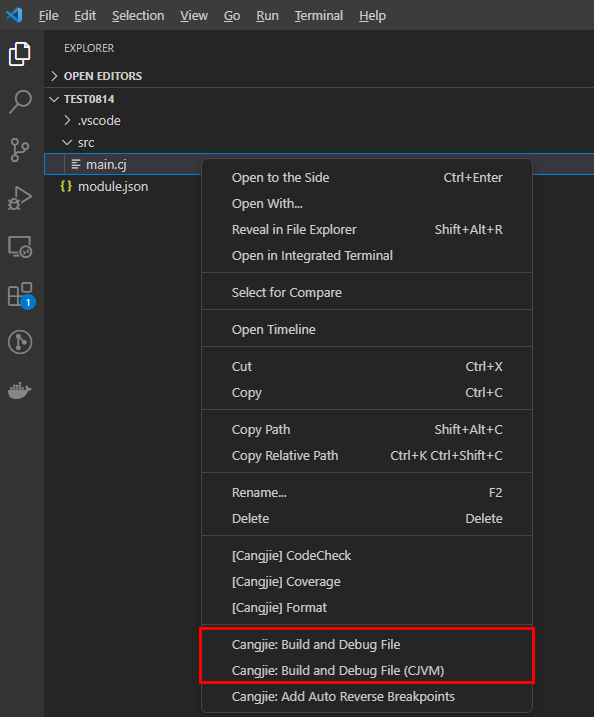Open the Extensions view icon
Image resolution: width=594 pixels, height=717 pixels.
(x=21, y=295)
